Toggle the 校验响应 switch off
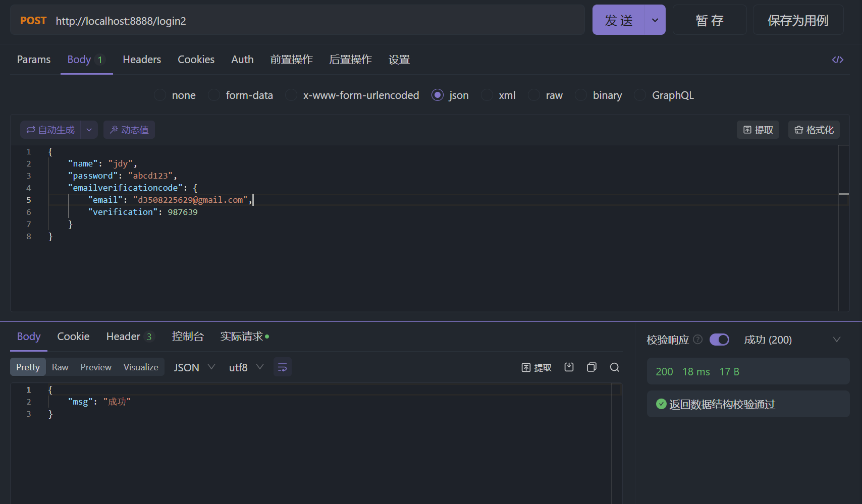 point(720,340)
